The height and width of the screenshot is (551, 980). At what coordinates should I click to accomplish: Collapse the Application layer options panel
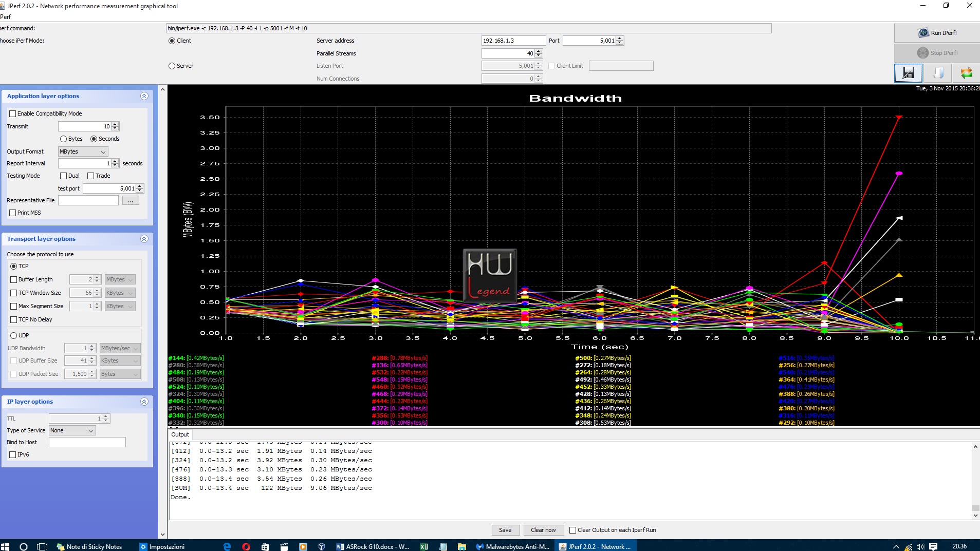pos(144,96)
